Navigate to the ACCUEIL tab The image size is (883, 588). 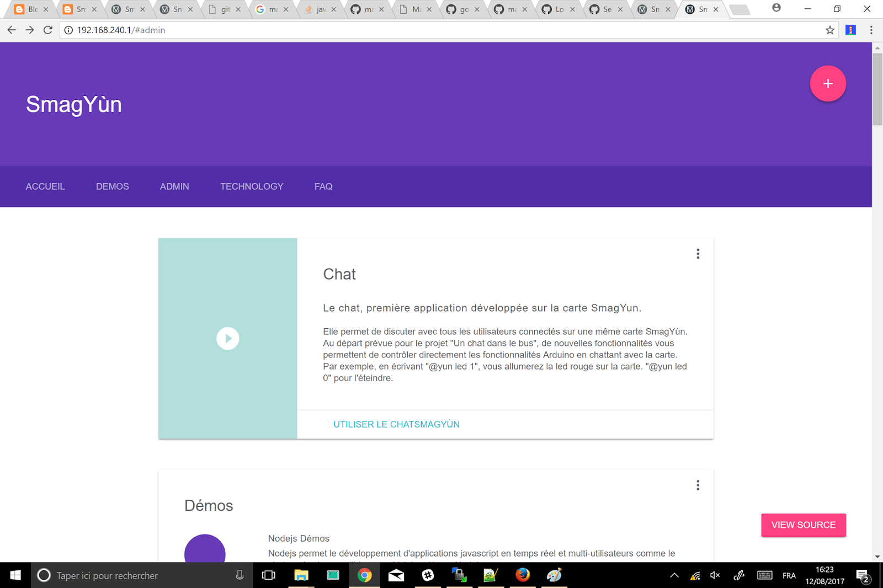tap(45, 186)
